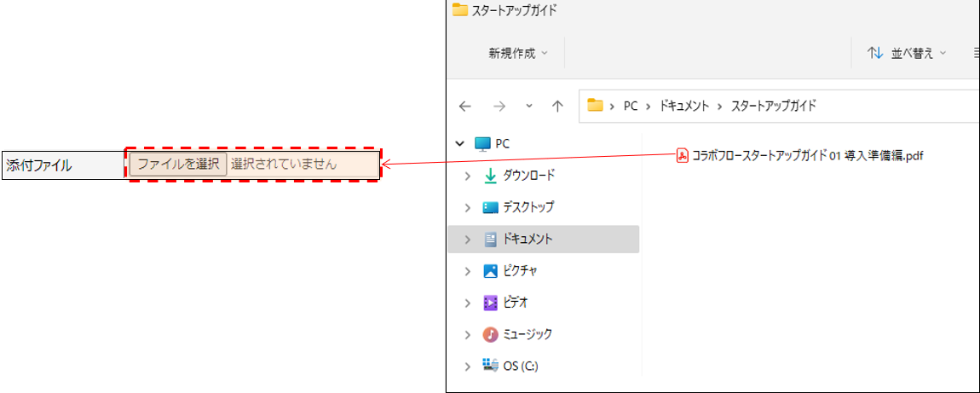Select OS (C:) drive in navigation pane
The image size is (980, 393).
(x=521, y=367)
